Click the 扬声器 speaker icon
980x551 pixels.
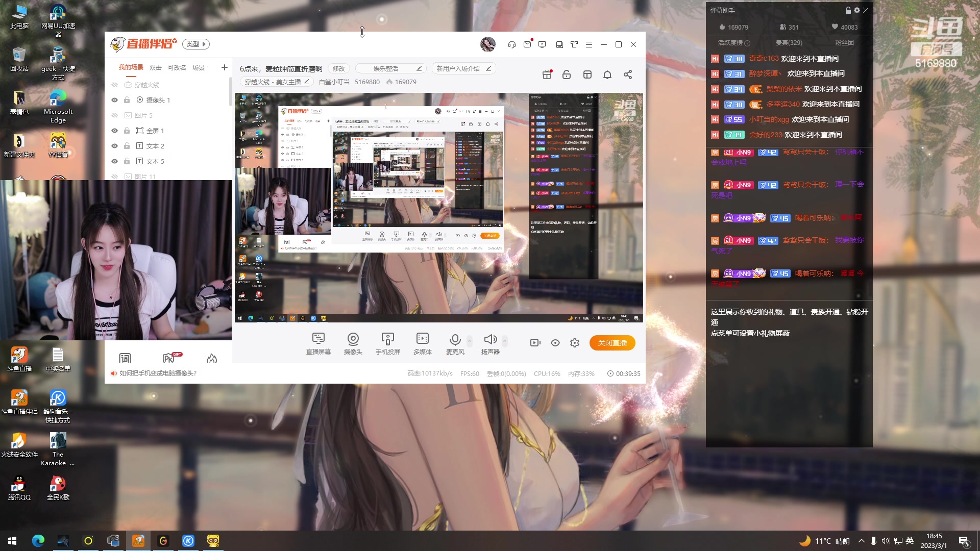[x=490, y=343]
